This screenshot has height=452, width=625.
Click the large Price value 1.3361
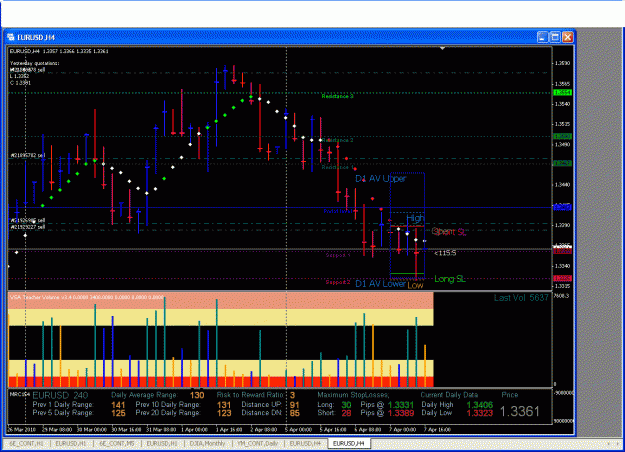(519, 411)
